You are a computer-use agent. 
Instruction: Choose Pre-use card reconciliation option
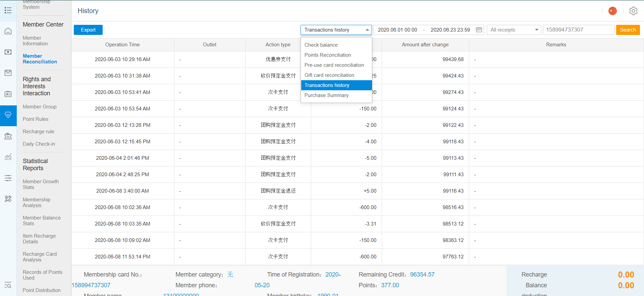[336, 65]
